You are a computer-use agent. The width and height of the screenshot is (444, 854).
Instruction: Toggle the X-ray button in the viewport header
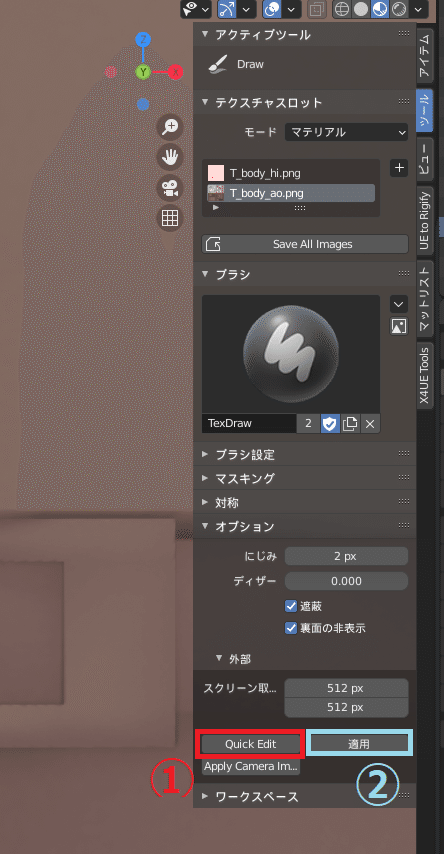[315, 9]
